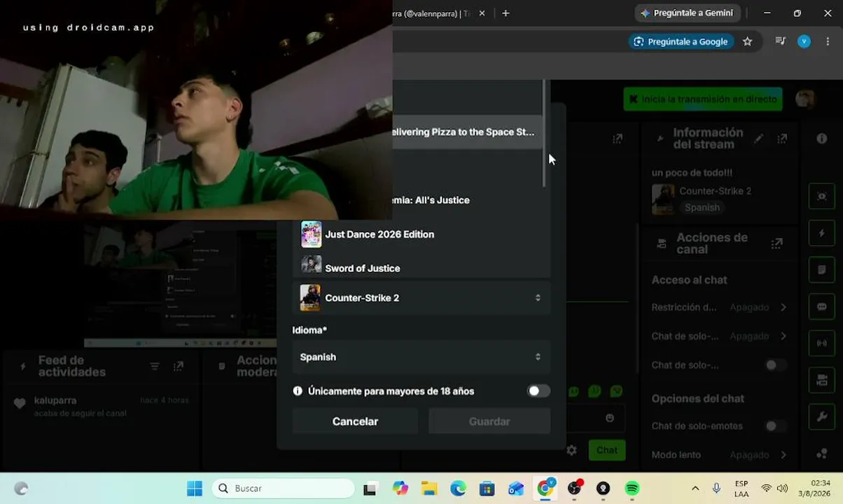
Task: Pop out the chat panel
Action: [617, 139]
